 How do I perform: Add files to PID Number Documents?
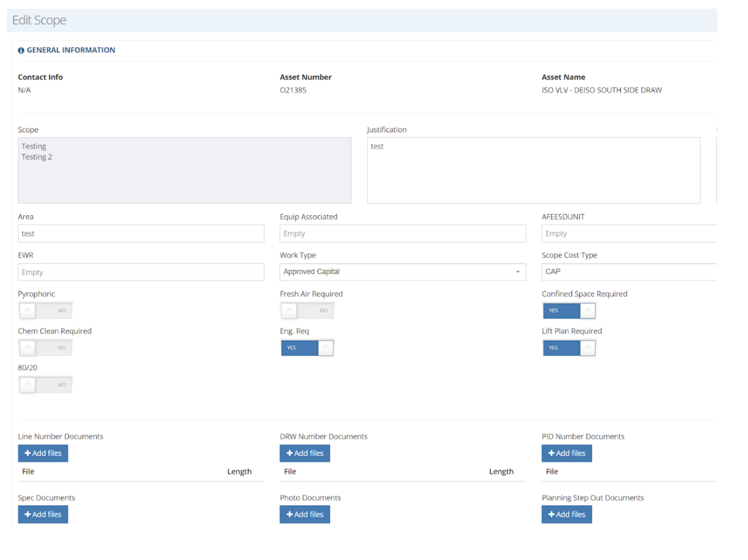coord(566,453)
